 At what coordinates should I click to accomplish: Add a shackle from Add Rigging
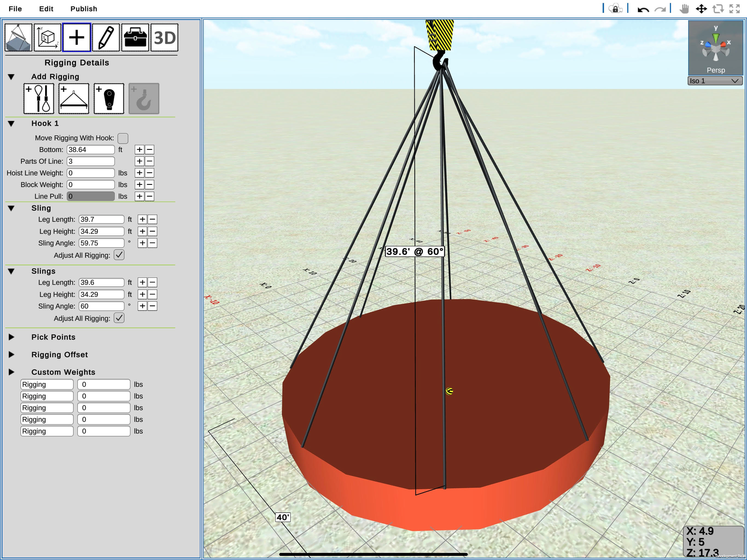pos(109,98)
